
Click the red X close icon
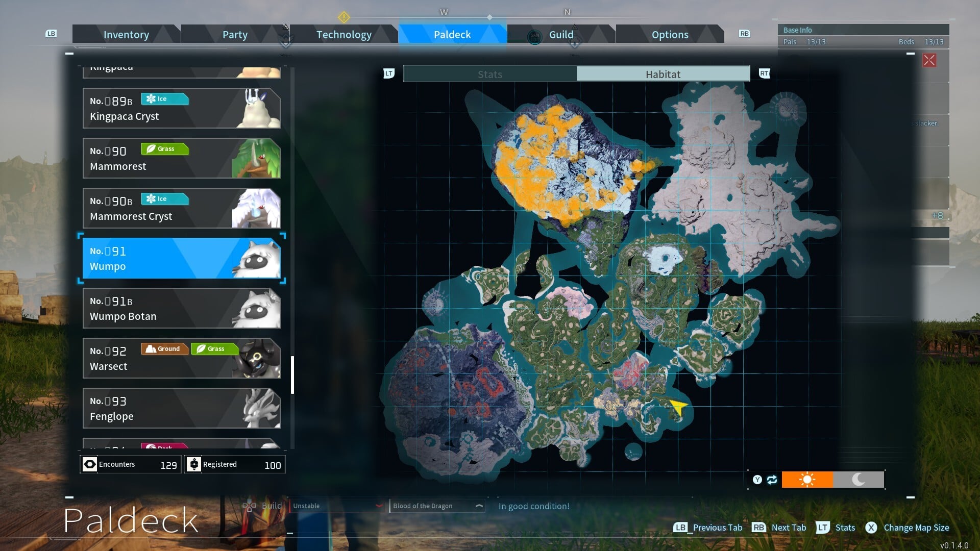[x=929, y=60]
